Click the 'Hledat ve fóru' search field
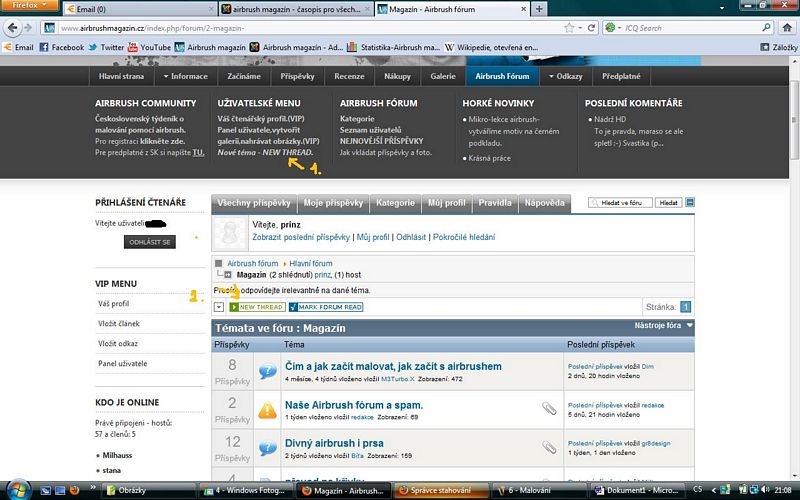This screenshot has width=800, height=500. 619,203
